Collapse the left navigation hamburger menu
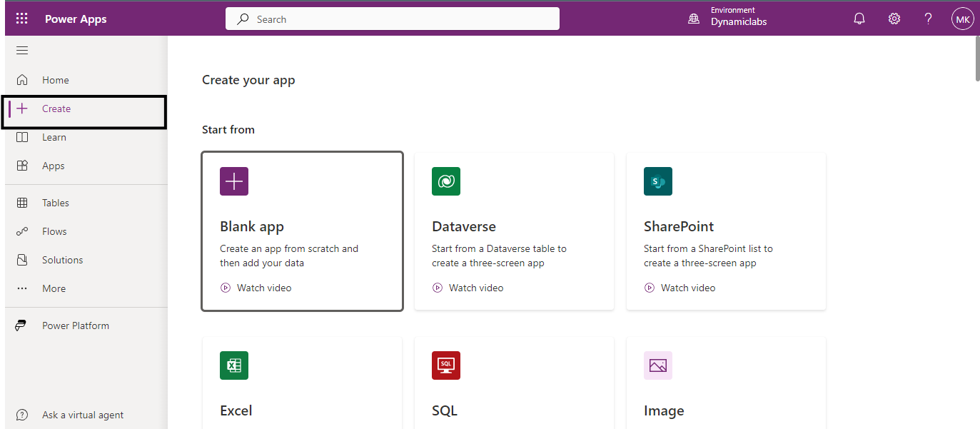The height and width of the screenshot is (429, 980). [x=22, y=51]
